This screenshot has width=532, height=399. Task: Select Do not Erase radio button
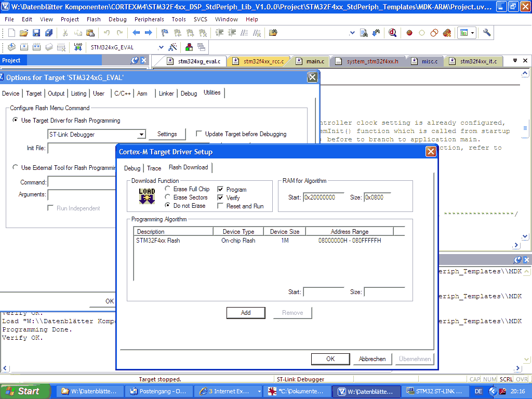pos(168,205)
